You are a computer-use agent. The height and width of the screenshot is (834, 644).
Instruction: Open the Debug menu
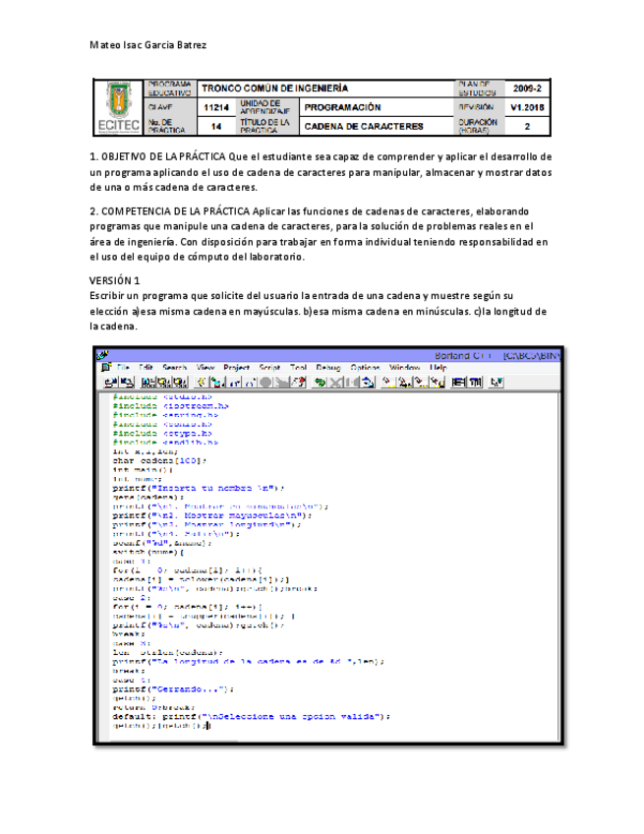tap(328, 367)
